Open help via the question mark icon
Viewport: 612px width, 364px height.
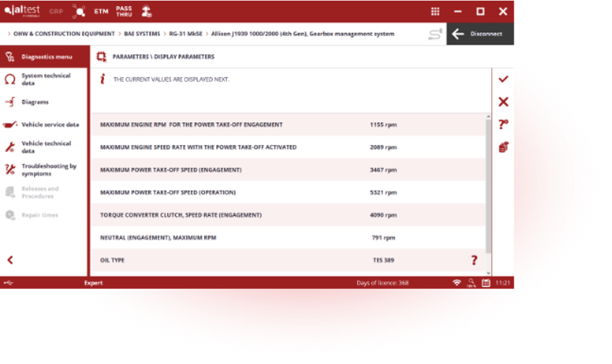502,125
